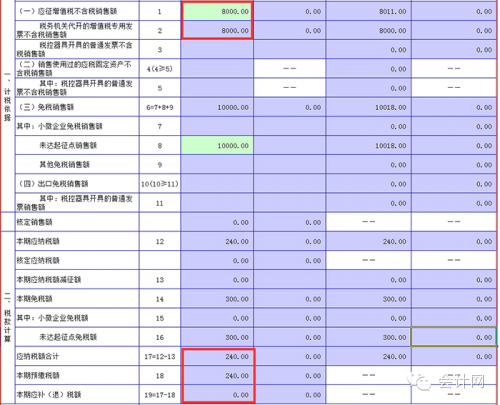The width and height of the screenshot is (500, 405).
Task: Click the 240.00 value in the 本期预缴税额 row
Action: point(237,376)
